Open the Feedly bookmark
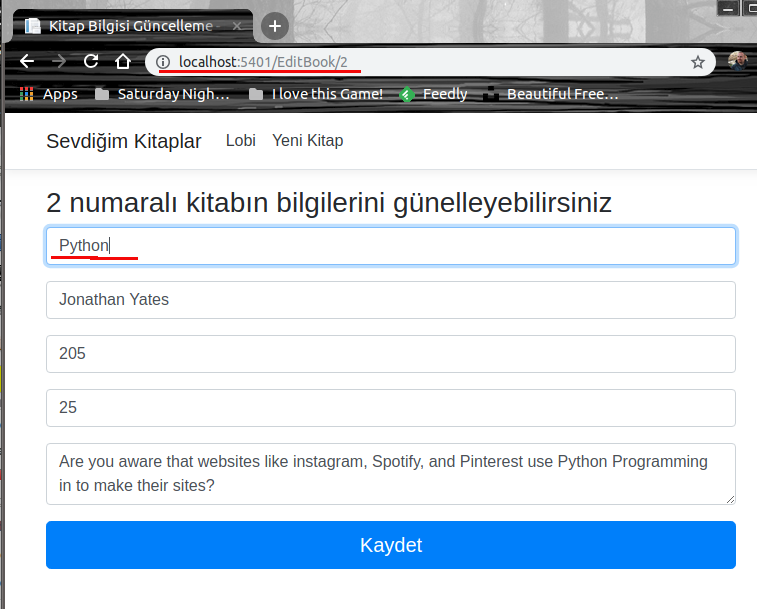This screenshot has height=609, width=757. coord(433,94)
